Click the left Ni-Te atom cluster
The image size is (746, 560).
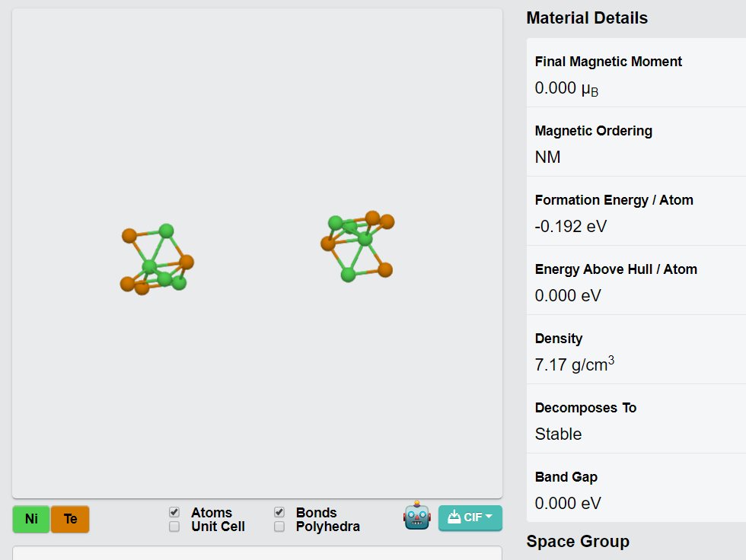coord(157,259)
